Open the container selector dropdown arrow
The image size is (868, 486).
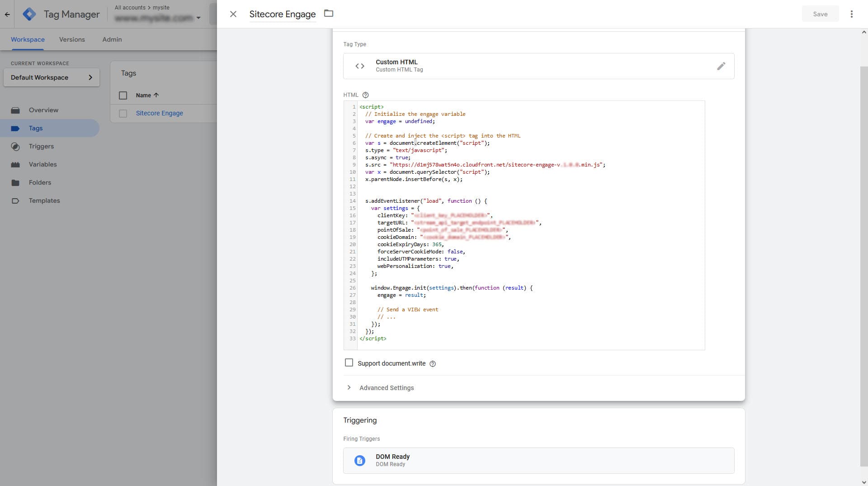tap(198, 18)
